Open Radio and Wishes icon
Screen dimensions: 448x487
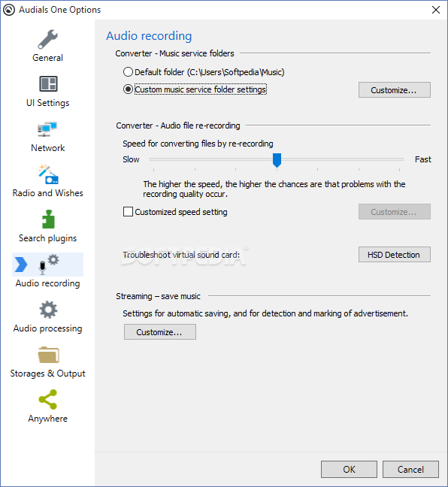pyautogui.click(x=48, y=174)
